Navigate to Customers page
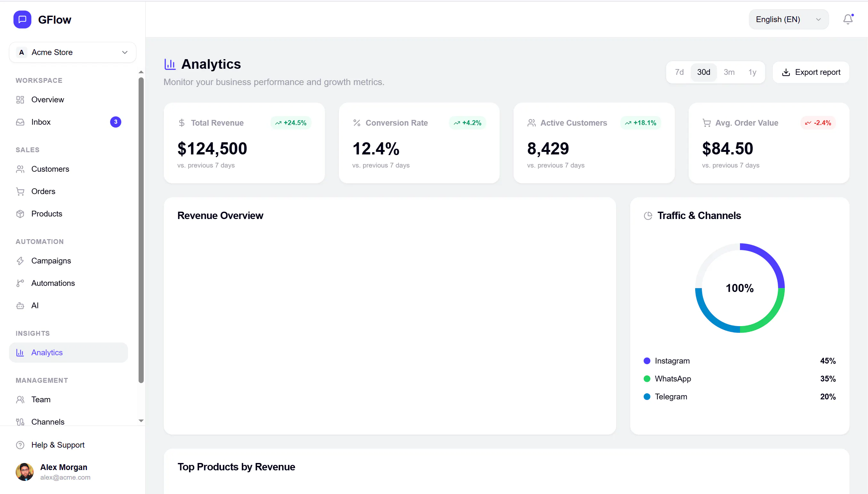Screen dimensions: 868x494 point(68,169)
